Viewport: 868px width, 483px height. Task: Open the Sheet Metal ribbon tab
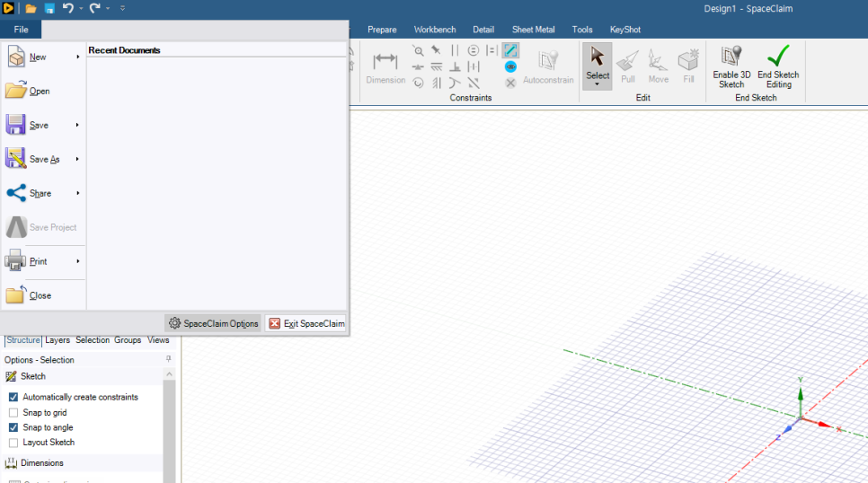click(x=533, y=30)
